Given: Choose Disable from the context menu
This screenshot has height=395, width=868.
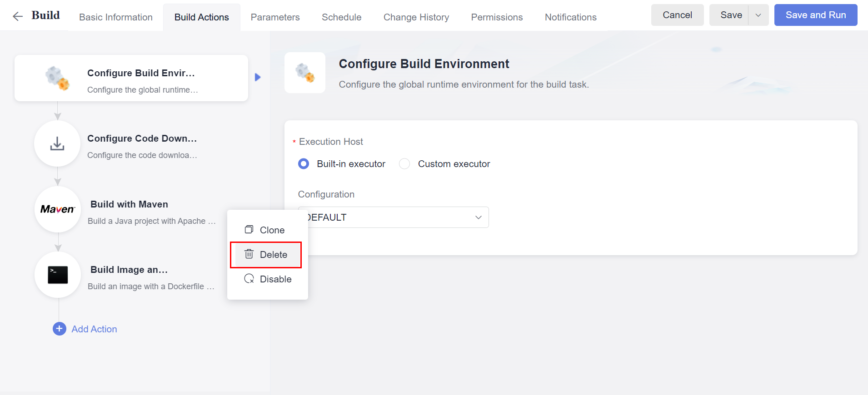Looking at the screenshot, I should pyautogui.click(x=275, y=279).
